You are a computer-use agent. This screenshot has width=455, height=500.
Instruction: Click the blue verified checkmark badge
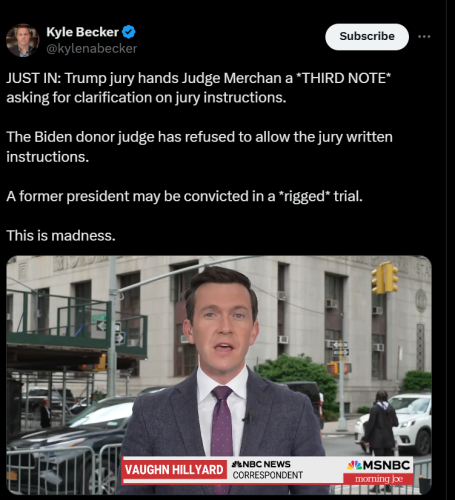pos(129,32)
